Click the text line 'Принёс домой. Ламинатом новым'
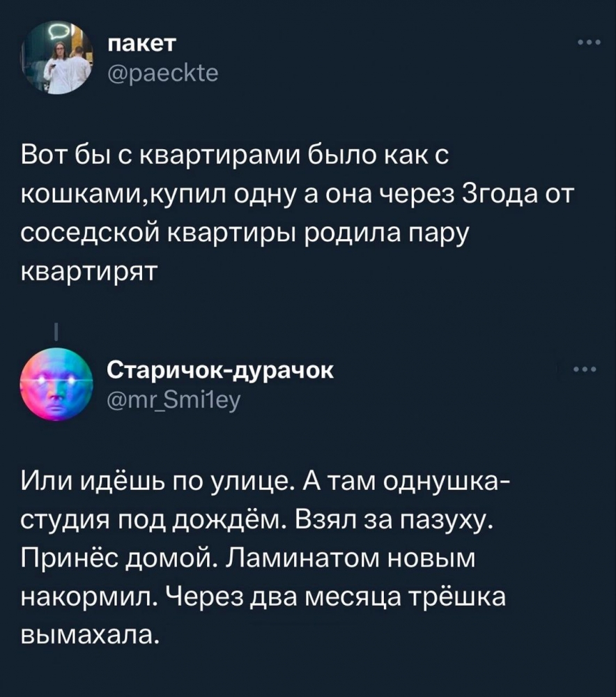 click(248, 559)
